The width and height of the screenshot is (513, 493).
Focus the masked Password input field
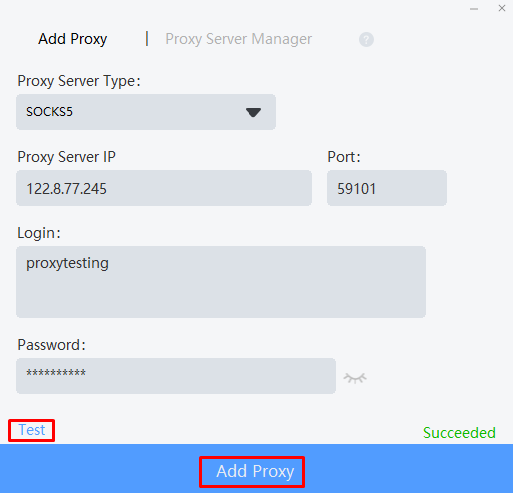click(x=176, y=376)
